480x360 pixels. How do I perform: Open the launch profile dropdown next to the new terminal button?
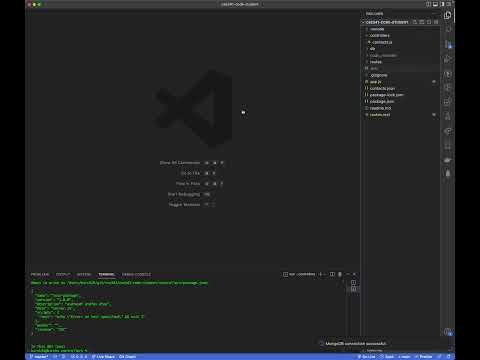pyautogui.click(x=325, y=274)
